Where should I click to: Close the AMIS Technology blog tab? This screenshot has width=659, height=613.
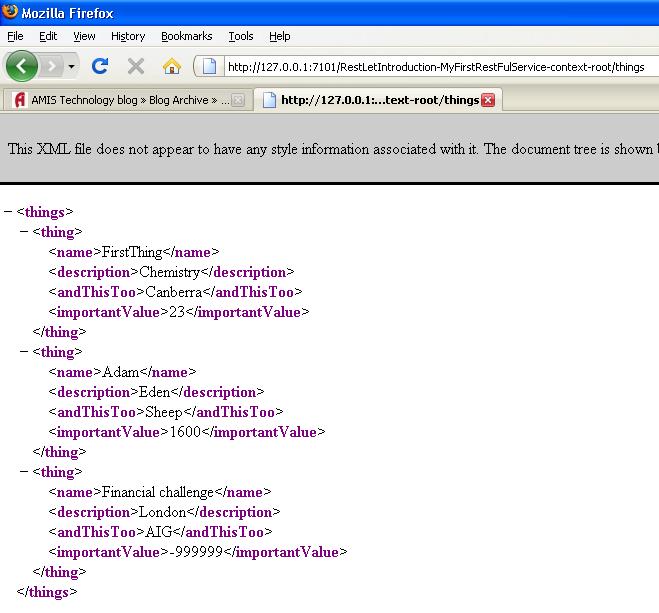[238, 100]
